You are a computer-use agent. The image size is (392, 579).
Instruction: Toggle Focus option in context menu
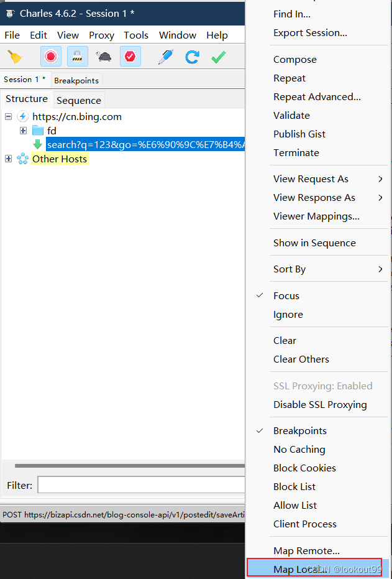286,296
